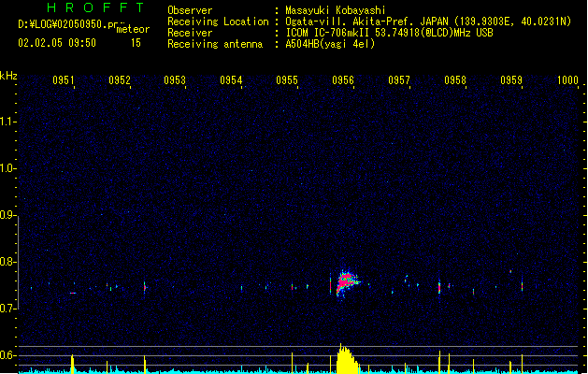Click the date stamp 02.02.05 09:50
This screenshot has height=374, width=588.
[x=57, y=43]
